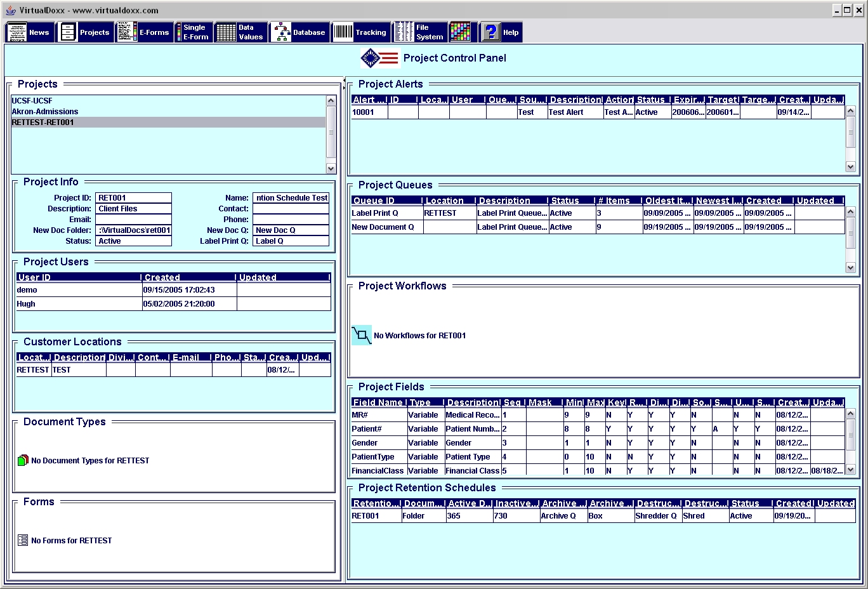Image resolution: width=868 pixels, height=589 pixels.
Task: Click the Name field in Project Info
Action: 291,198
